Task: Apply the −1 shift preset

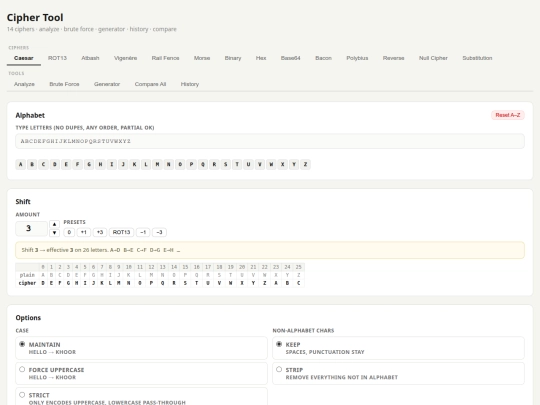Action: click(143, 232)
